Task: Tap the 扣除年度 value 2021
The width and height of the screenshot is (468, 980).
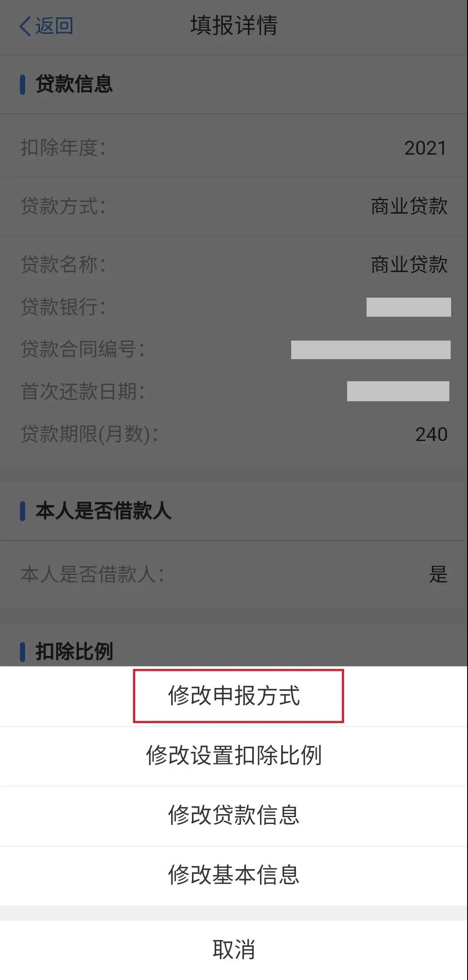Action: tap(425, 148)
